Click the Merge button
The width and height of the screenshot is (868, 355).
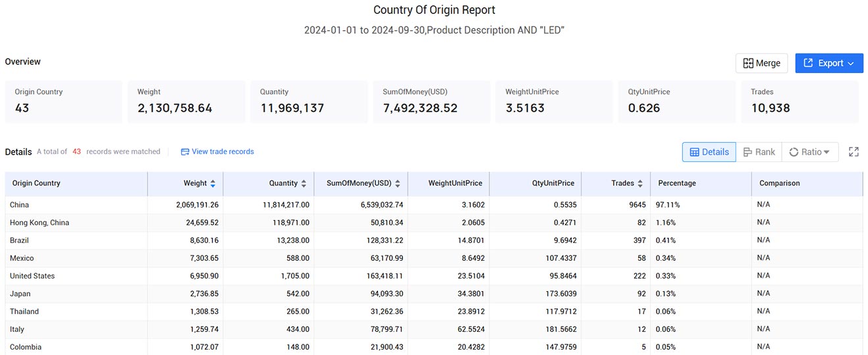point(761,63)
